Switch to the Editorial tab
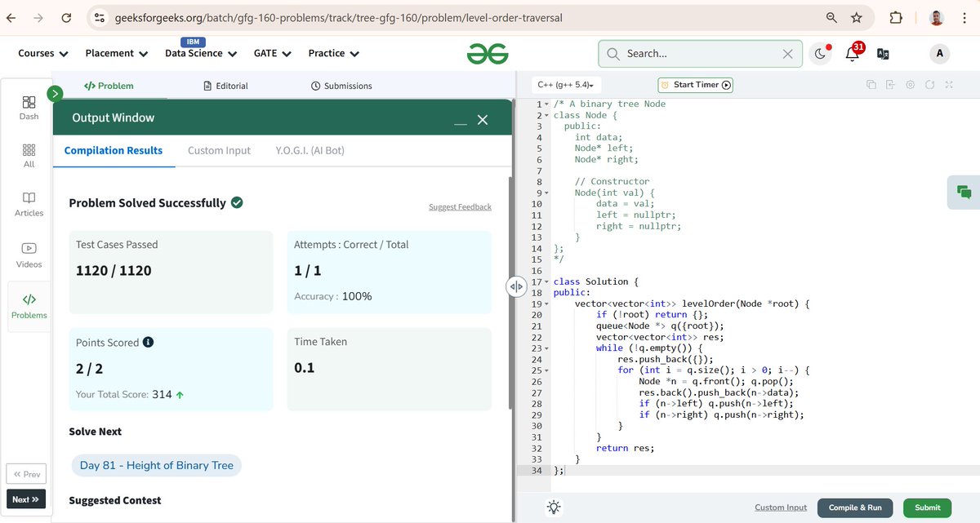The height and width of the screenshot is (523, 980). (x=225, y=86)
